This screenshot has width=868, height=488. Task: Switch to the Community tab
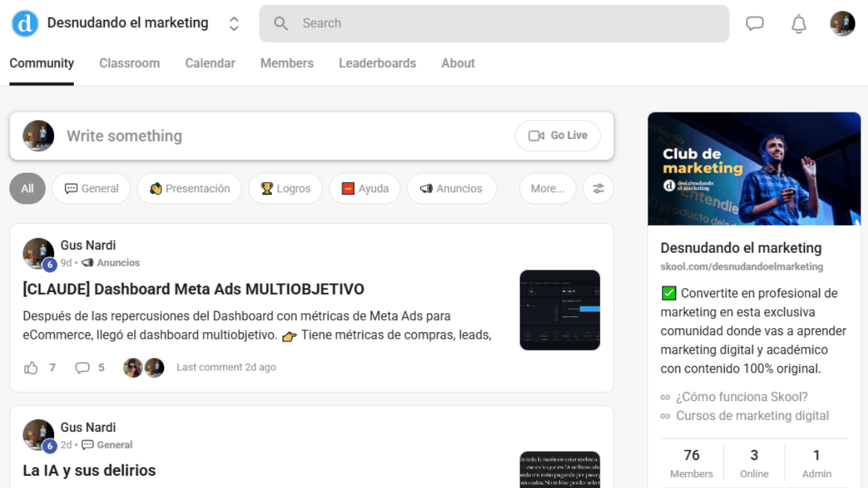click(41, 63)
